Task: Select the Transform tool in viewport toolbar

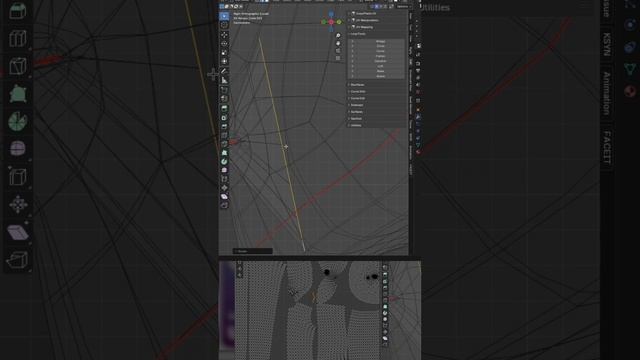Action: click(x=224, y=61)
